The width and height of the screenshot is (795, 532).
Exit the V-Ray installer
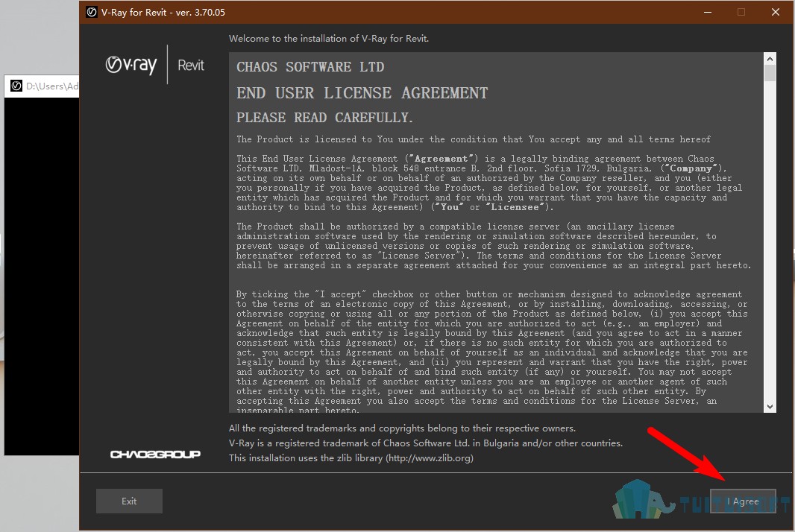(129, 501)
